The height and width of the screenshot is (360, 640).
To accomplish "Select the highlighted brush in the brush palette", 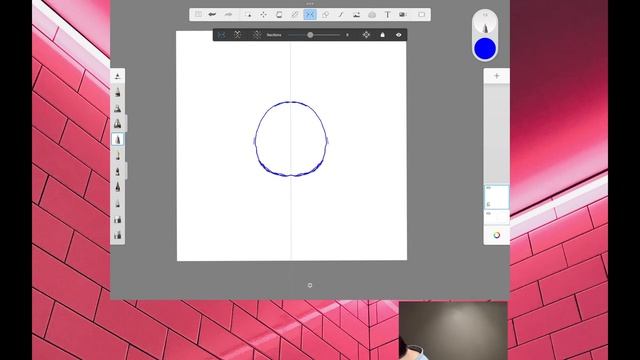I will click(118, 140).
